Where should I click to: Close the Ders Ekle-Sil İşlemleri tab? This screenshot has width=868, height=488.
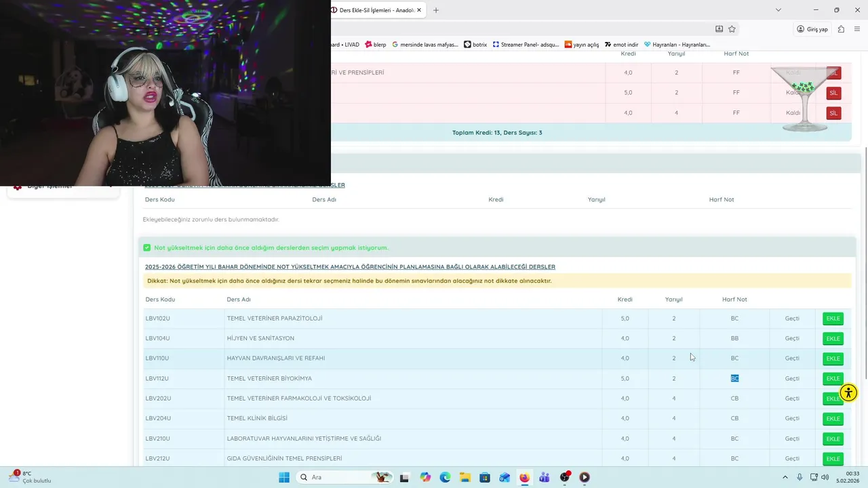coord(419,10)
